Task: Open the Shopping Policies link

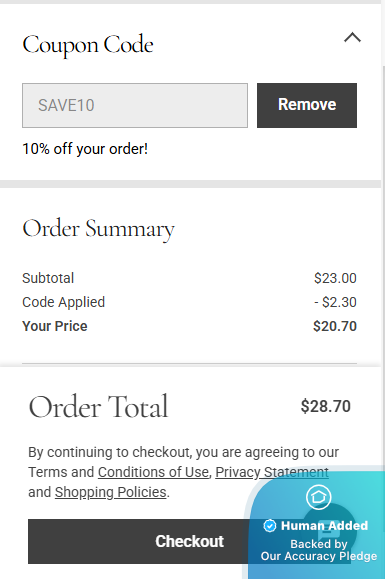Action: tap(110, 492)
